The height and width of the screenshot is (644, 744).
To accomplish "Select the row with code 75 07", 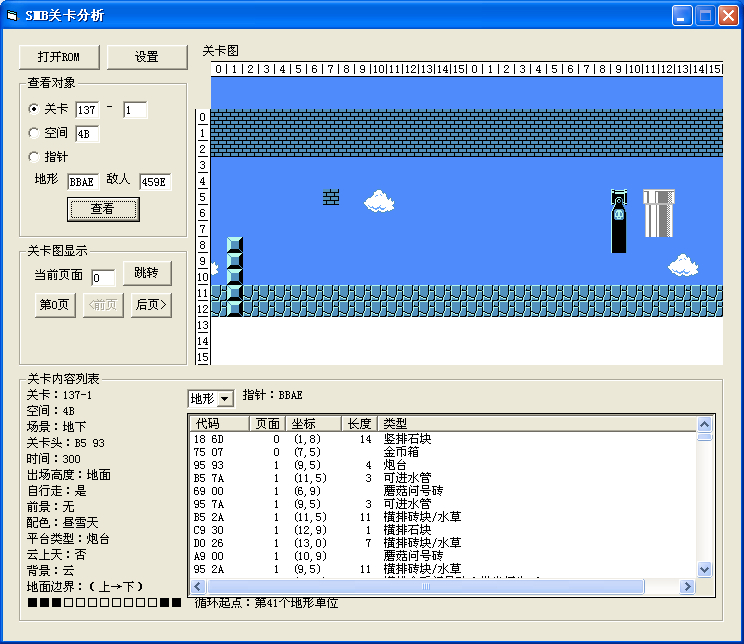I will [x=443, y=452].
